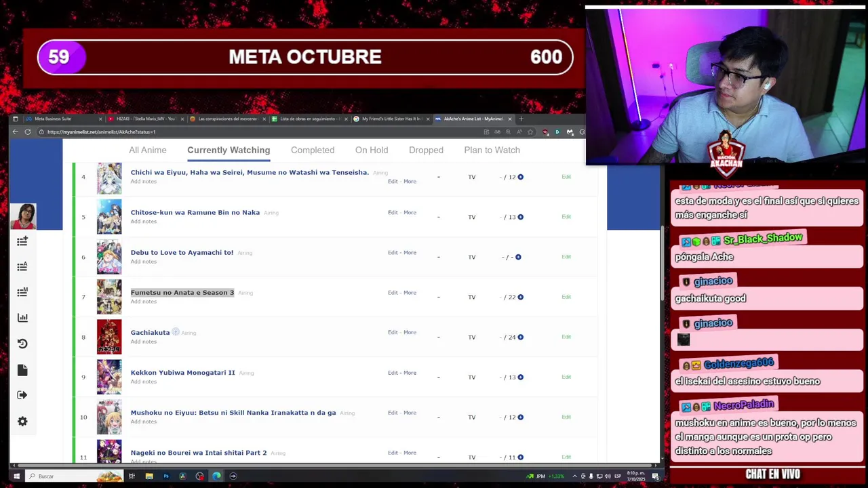
Task: Open Task View on the taskbar
Action: point(132,476)
